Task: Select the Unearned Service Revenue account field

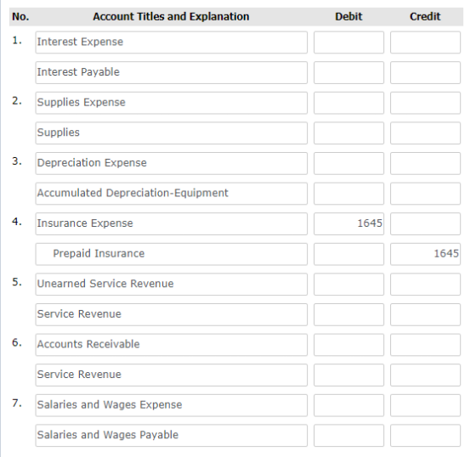Action: click(x=171, y=284)
